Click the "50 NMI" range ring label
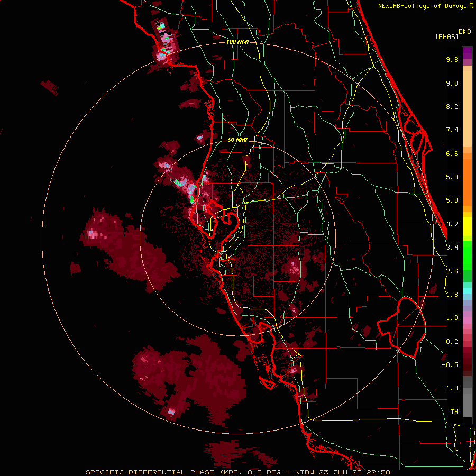The image size is (476, 476). [x=237, y=140]
